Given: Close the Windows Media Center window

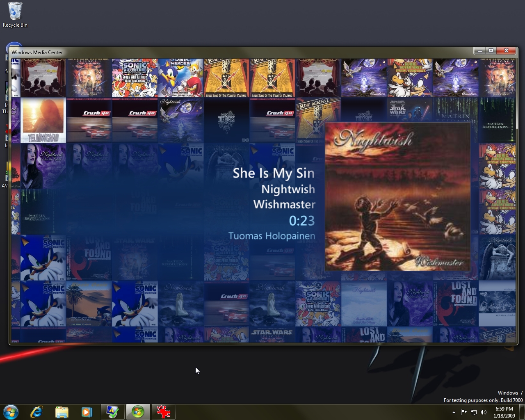Looking at the screenshot, I should click(506, 50).
